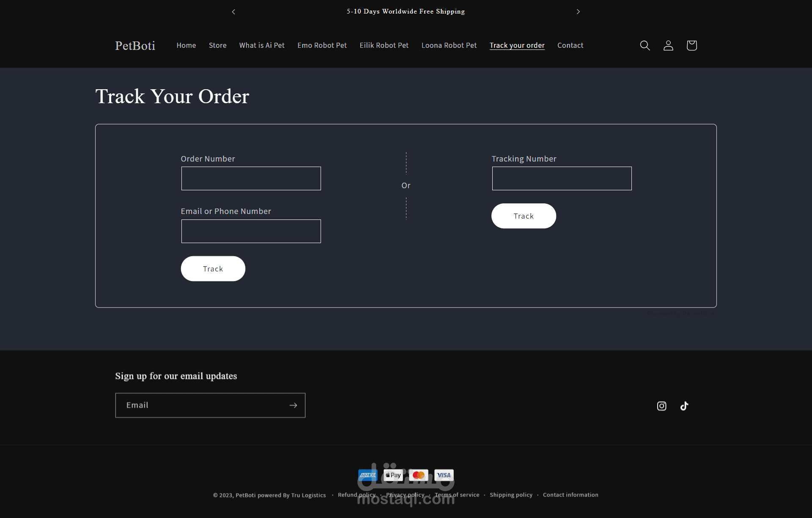Open the Home menu item

(x=186, y=45)
